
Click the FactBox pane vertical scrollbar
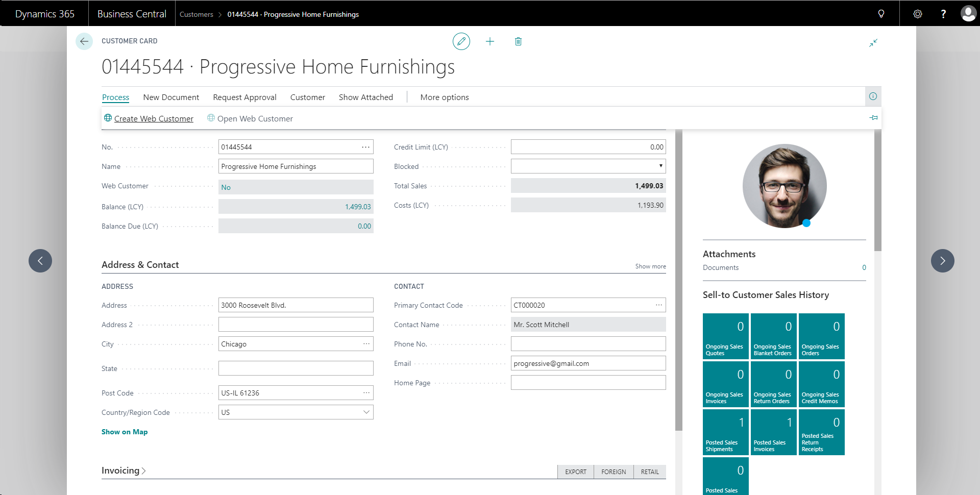pyautogui.click(x=878, y=190)
